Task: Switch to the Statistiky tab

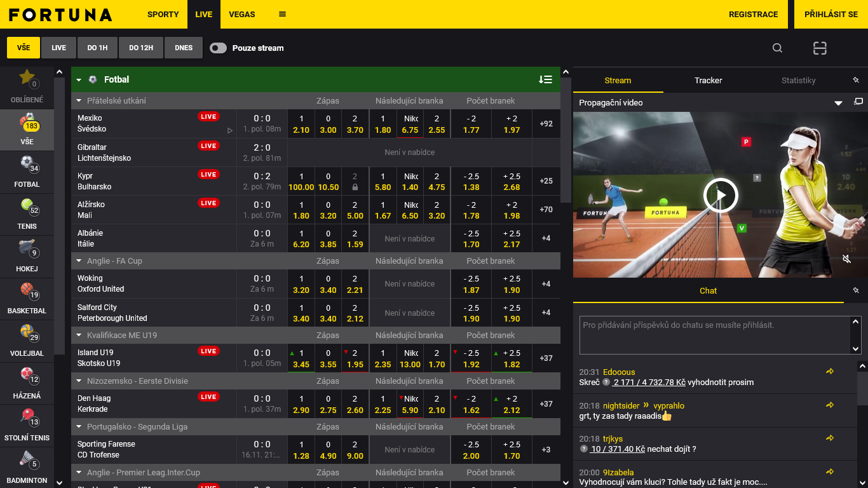Action: click(x=798, y=80)
